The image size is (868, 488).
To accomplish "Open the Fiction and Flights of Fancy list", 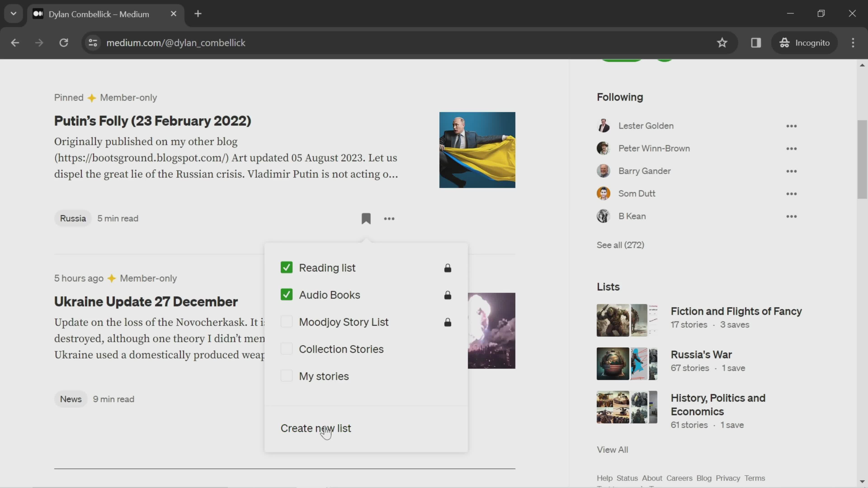I will 736,311.
